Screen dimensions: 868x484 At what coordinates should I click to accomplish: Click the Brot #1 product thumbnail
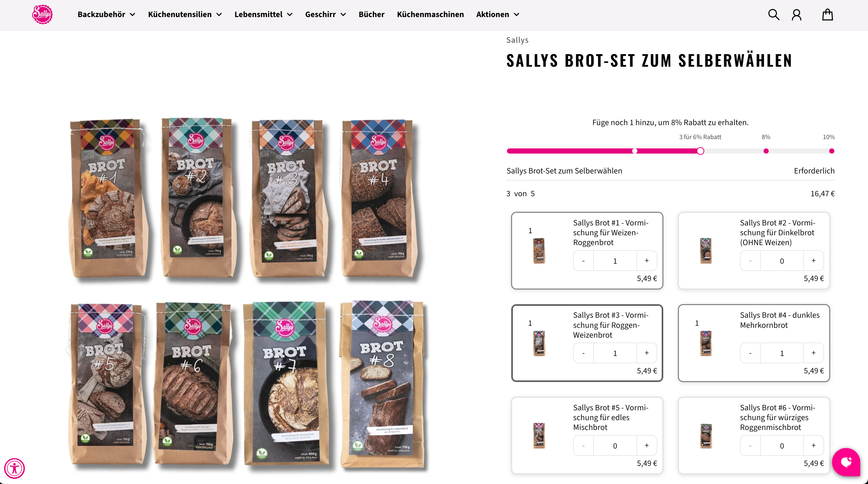pyautogui.click(x=539, y=251)
